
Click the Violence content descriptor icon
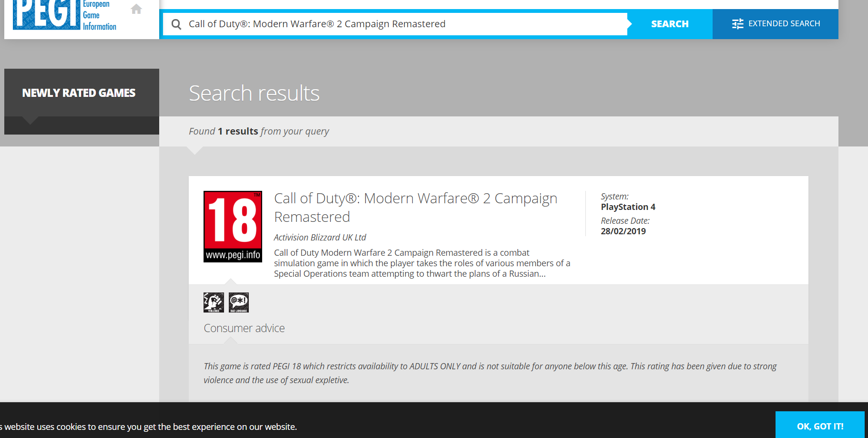point(214,302)
